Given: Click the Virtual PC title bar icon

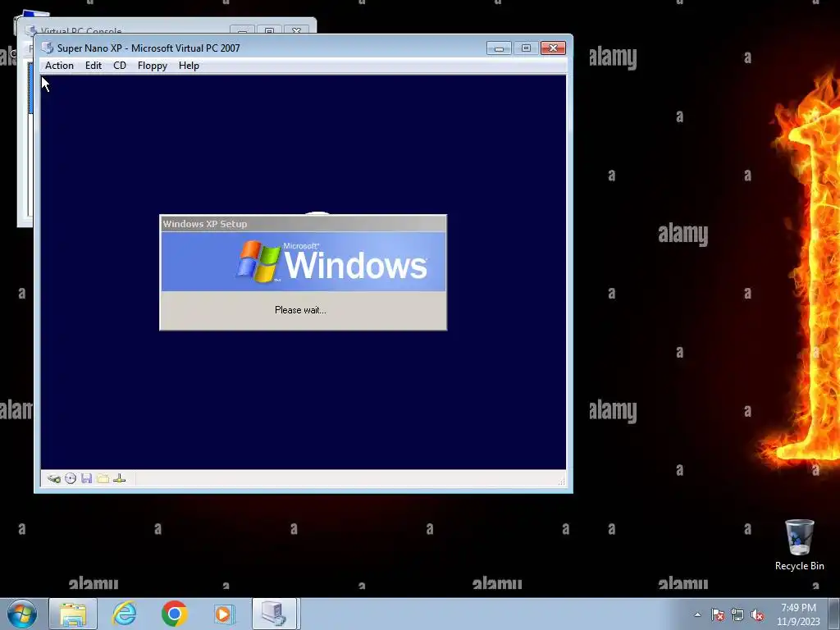Looking at the screenshot, I should (x=48, y=48).
